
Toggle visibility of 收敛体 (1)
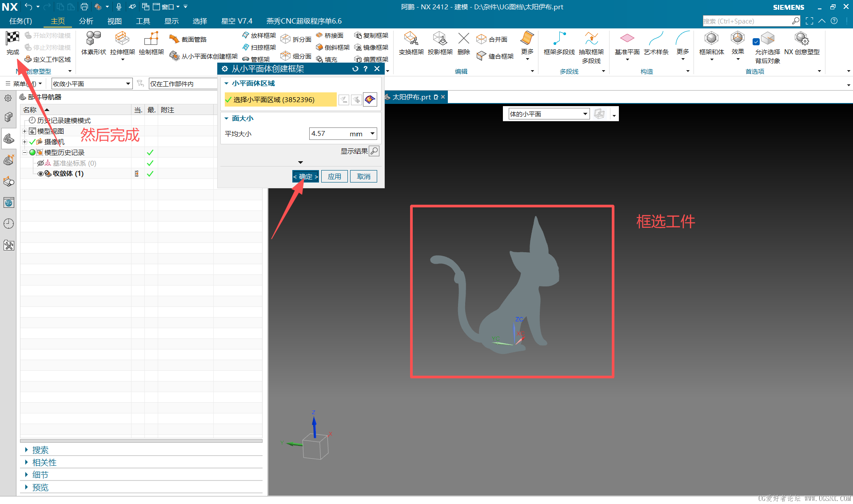(40, 174)
